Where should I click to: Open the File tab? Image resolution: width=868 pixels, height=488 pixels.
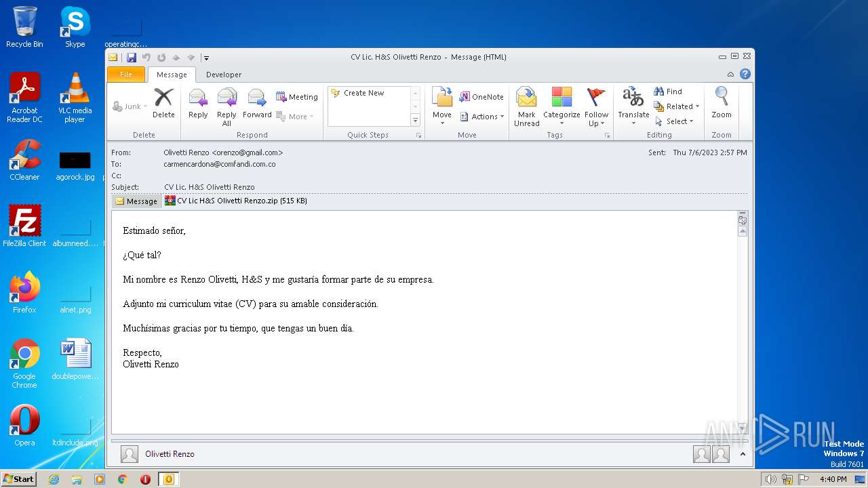[126, 75]
